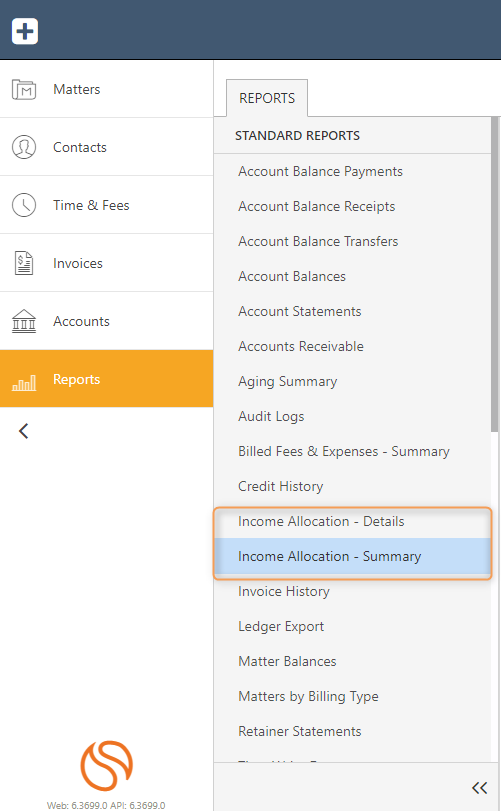Open Account Balance Receipts report
Image resolution: width=501 pixels, height=811 pixels.
[352, 206]
